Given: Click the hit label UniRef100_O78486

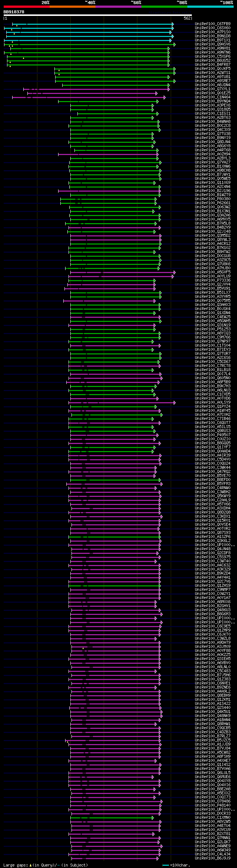Looking at the screenshot, I should (x=213, y=801).
